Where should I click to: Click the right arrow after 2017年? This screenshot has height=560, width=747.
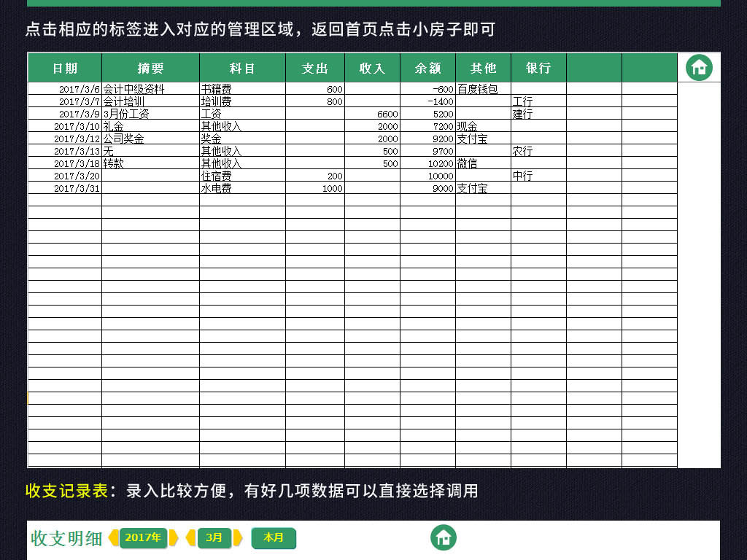[x=174, y=537]
